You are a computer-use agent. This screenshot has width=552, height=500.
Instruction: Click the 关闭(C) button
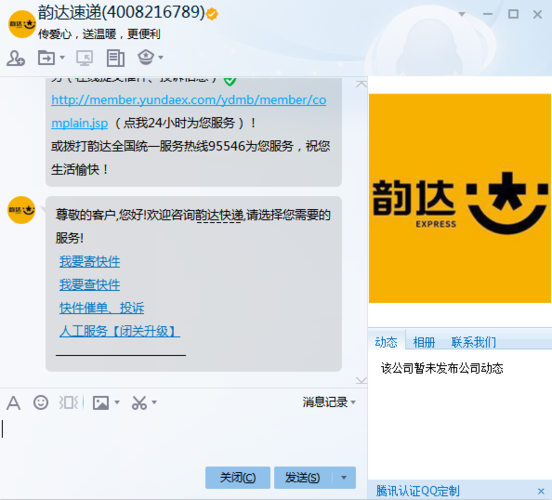[x=238, y=477]
